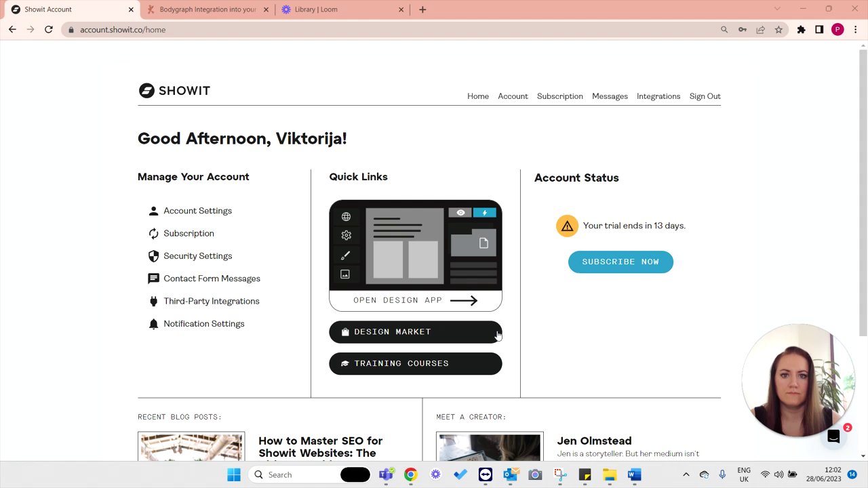Click the ENG UK language indicator
The width and height of the screenshot is (868, 488).
tap(744, 474)
